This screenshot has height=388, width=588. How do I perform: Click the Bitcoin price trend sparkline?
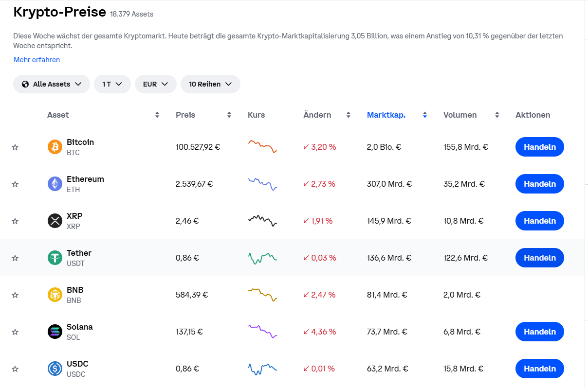pos(262,146)
